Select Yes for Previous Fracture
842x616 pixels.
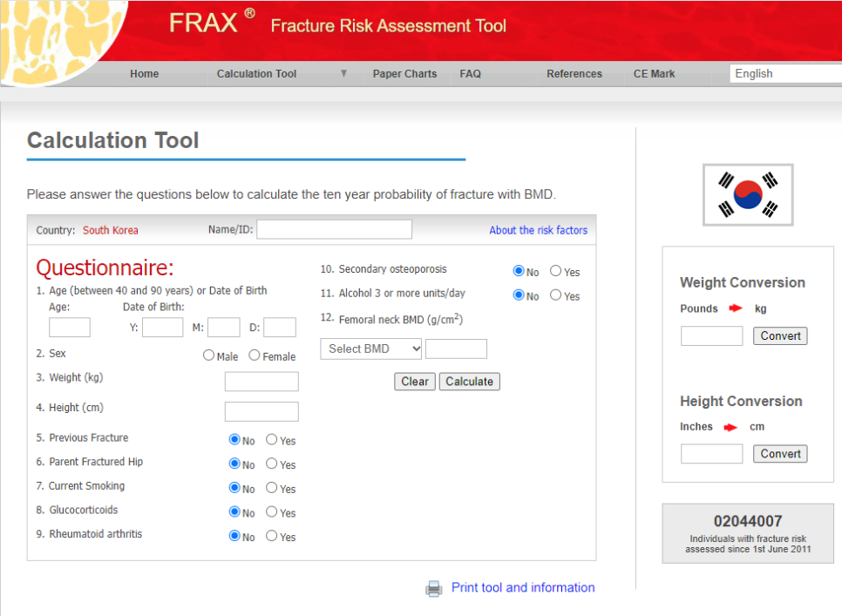click(x=272, y=439)
